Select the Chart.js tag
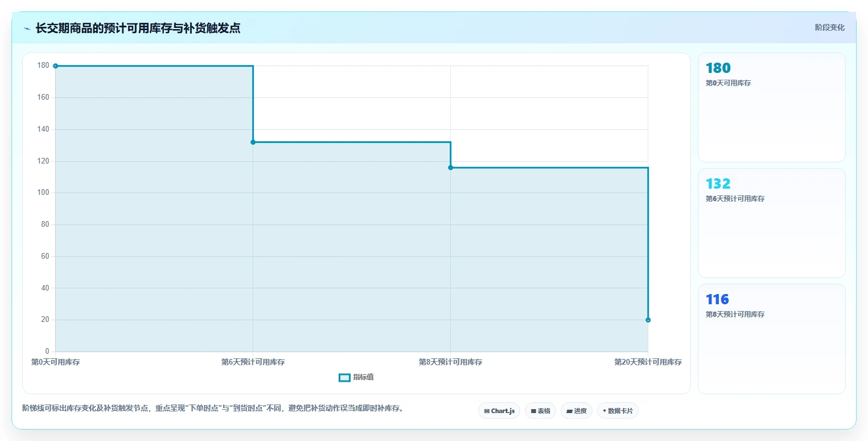This screenshot has height=441, width=868. pos(499,411)
